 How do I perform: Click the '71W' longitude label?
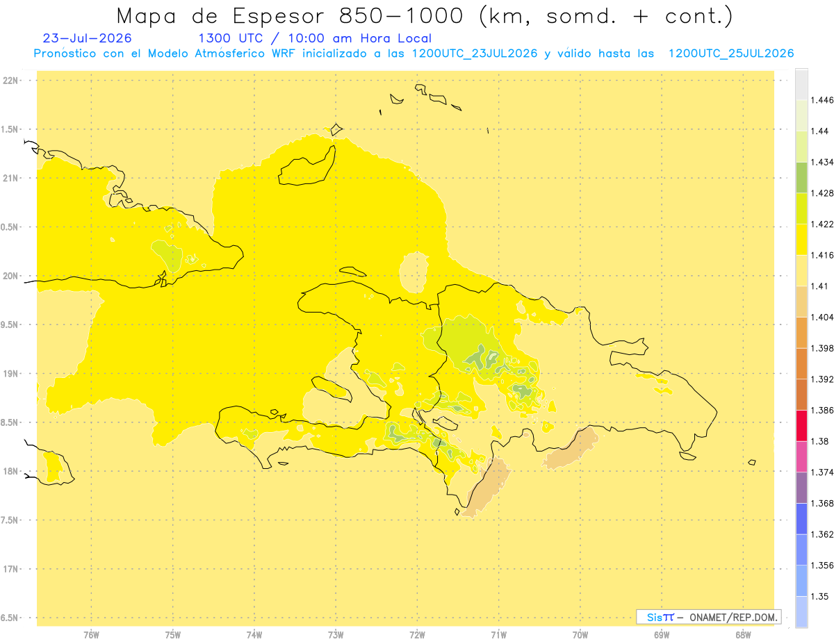tap(498, 636)
